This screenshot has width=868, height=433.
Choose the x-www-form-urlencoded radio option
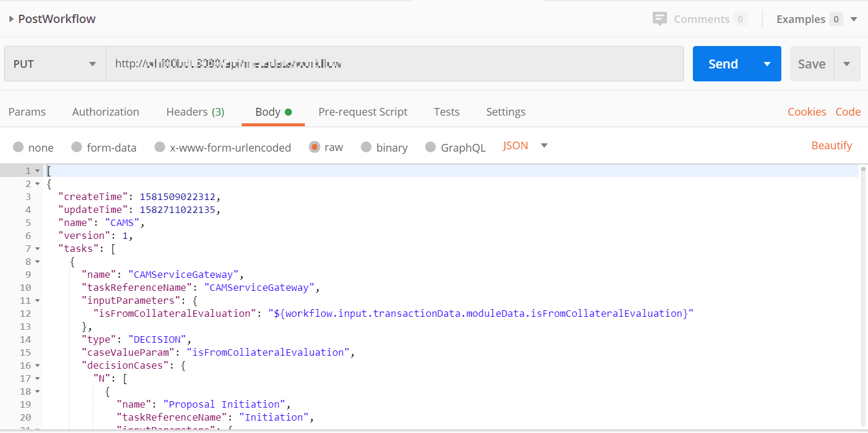click(x=160, y=147)
